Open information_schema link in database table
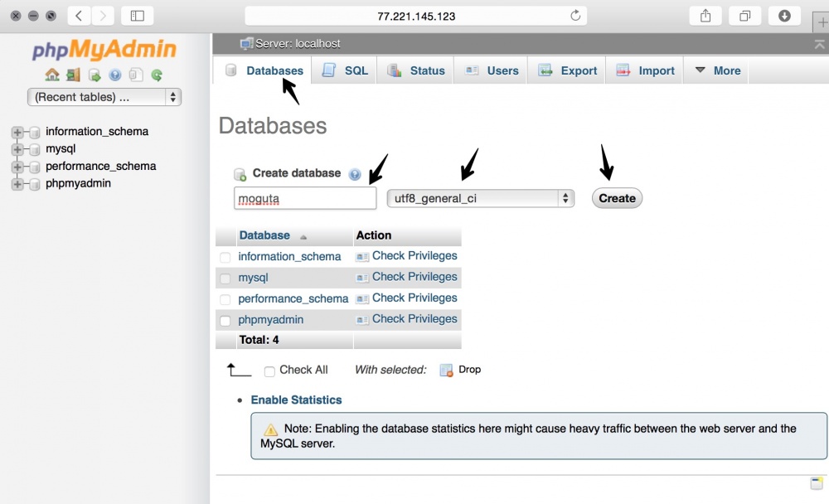This screenshot has height=504, width=829. (289, 256)
